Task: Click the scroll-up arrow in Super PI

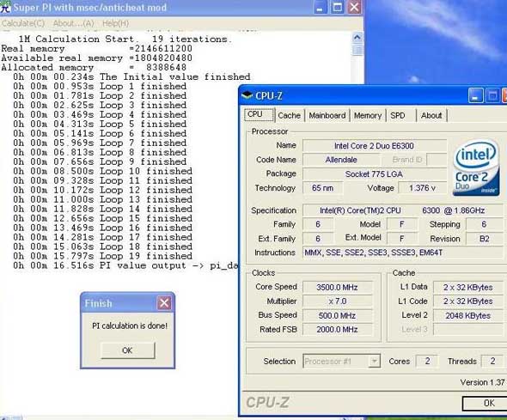Action: coord(357,38)
